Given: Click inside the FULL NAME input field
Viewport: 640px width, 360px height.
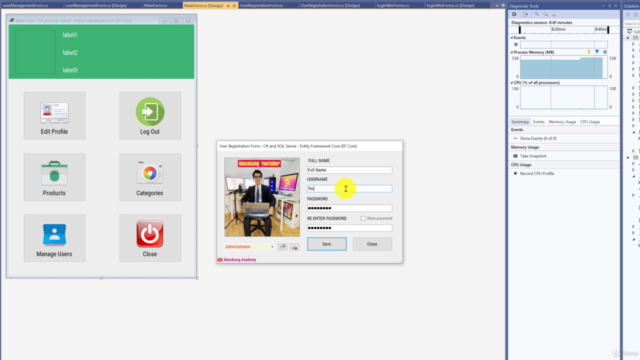Looking at the screenshot, I should coord(349,170).
